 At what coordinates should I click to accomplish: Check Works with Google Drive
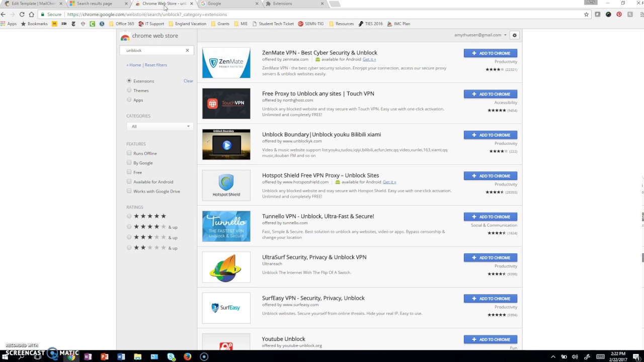[129, 191]
